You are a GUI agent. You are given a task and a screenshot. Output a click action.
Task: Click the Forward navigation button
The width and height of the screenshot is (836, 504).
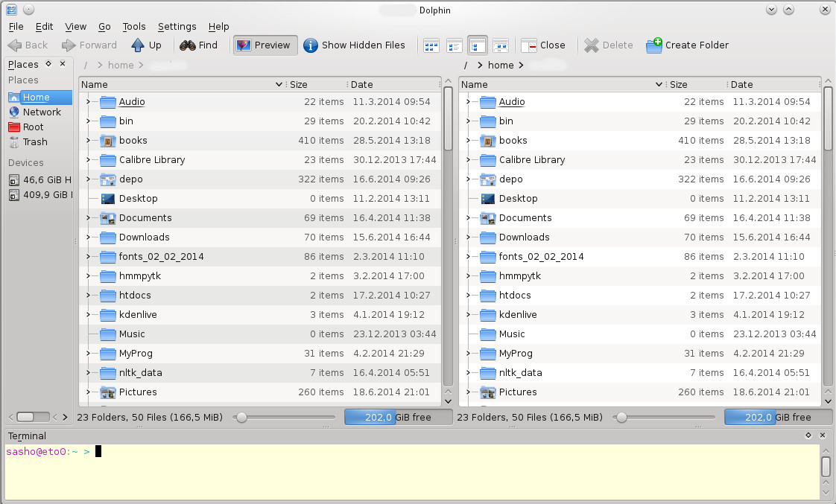(89, 45)
